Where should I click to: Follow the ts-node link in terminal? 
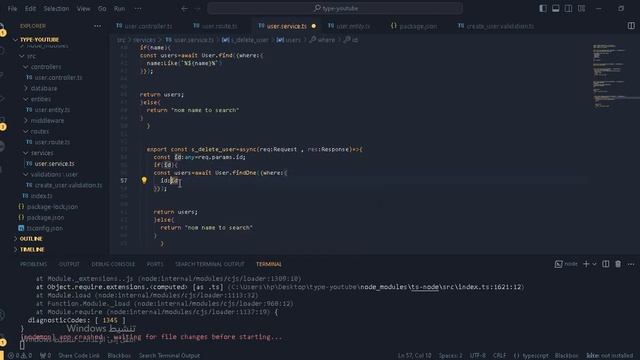tap(424, 287)
